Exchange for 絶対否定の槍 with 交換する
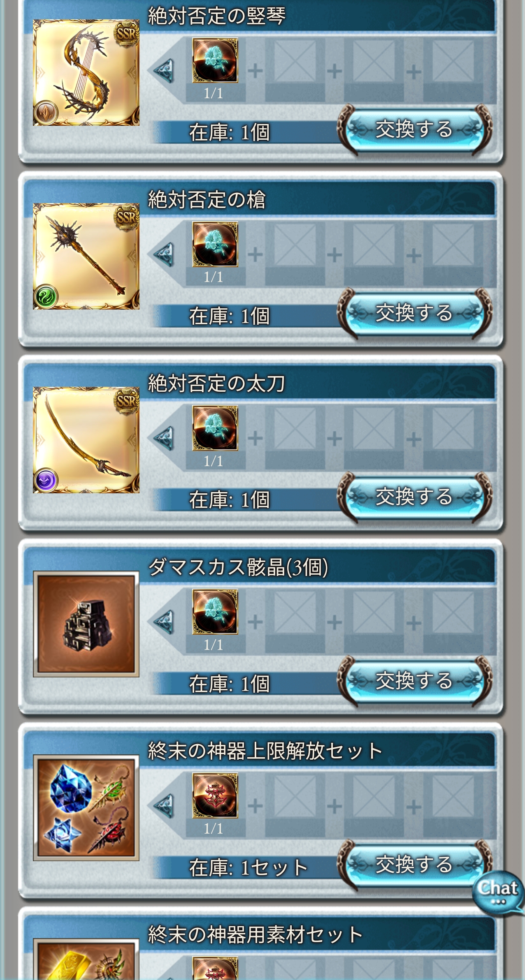This screenshot has width=525, height=980. (x=414, y=314)
